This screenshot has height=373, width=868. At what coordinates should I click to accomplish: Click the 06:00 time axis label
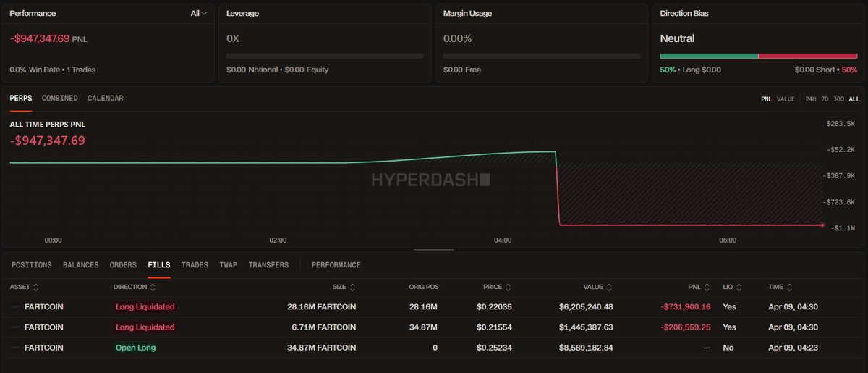pos(728,240)
